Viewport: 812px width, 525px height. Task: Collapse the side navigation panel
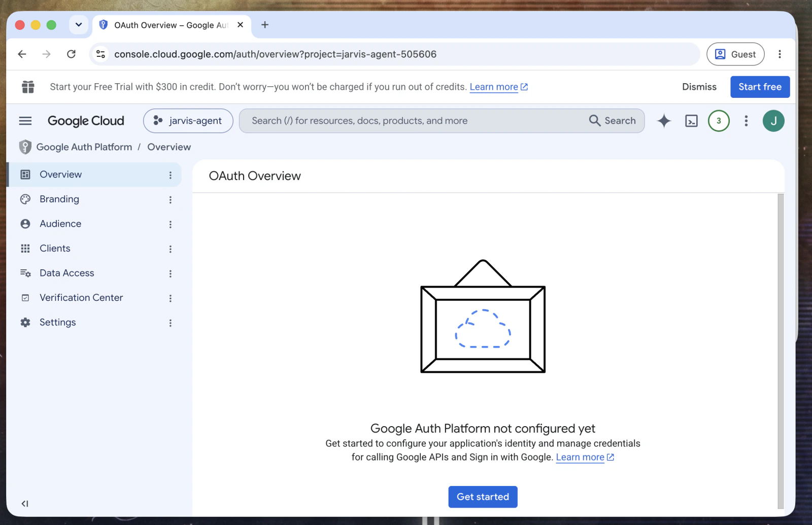point(25,504)
